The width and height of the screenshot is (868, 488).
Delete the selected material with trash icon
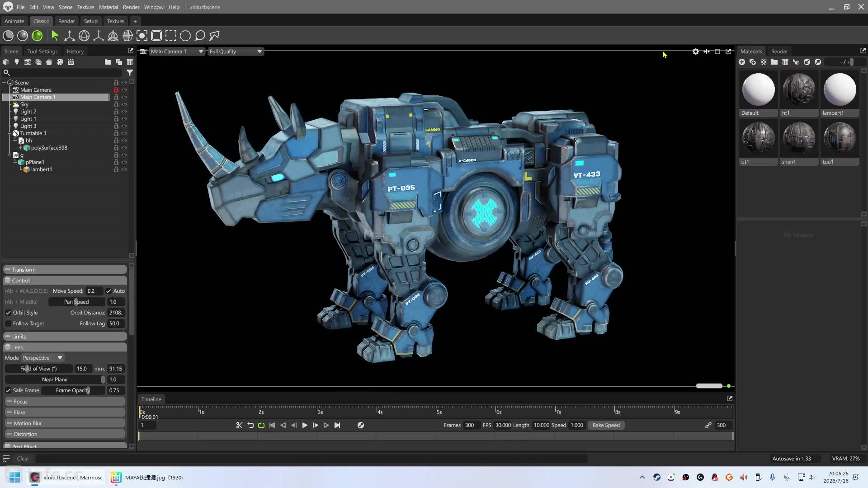coord(785,62)
